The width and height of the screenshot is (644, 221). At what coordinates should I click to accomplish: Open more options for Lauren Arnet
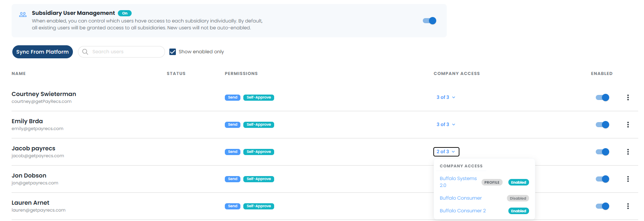[628, 206]
